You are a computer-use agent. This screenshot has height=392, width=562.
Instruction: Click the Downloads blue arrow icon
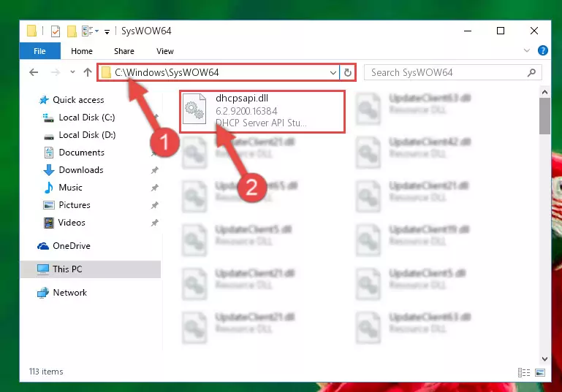pos(49,170)
